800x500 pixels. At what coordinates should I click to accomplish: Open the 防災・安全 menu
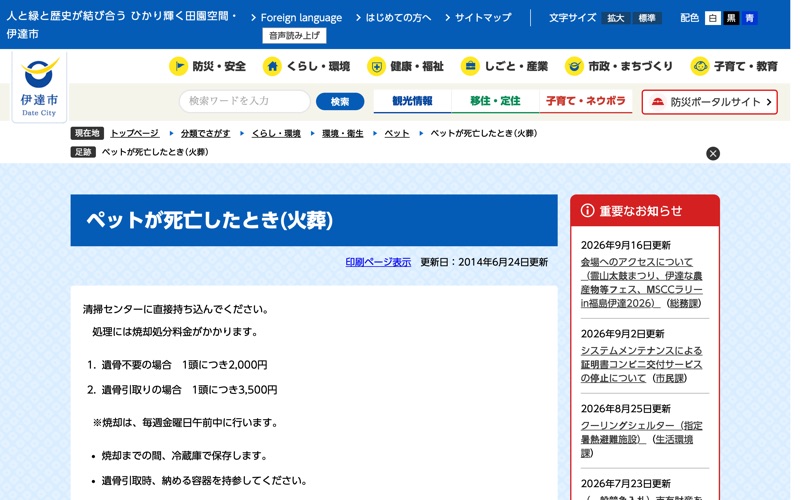coord(208,66)
